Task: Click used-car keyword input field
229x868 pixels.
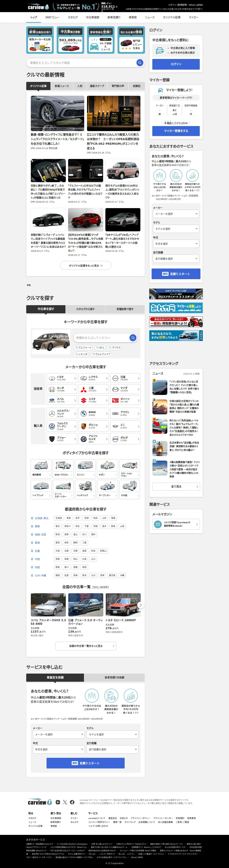Action: point(101,338)
